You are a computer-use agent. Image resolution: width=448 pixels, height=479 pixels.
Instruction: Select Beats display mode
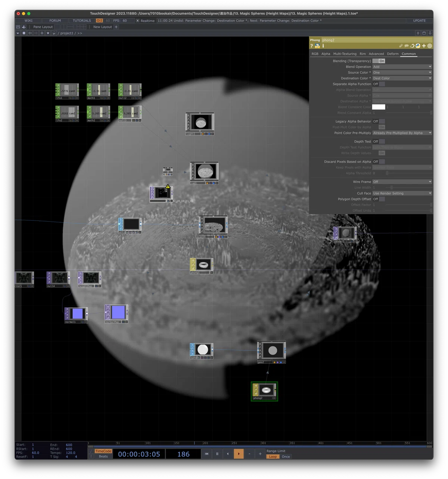coord(103,456)
